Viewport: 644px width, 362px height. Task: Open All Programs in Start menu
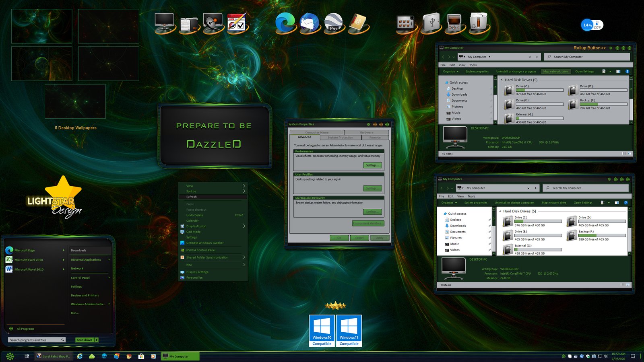click(x=22, y=329)
